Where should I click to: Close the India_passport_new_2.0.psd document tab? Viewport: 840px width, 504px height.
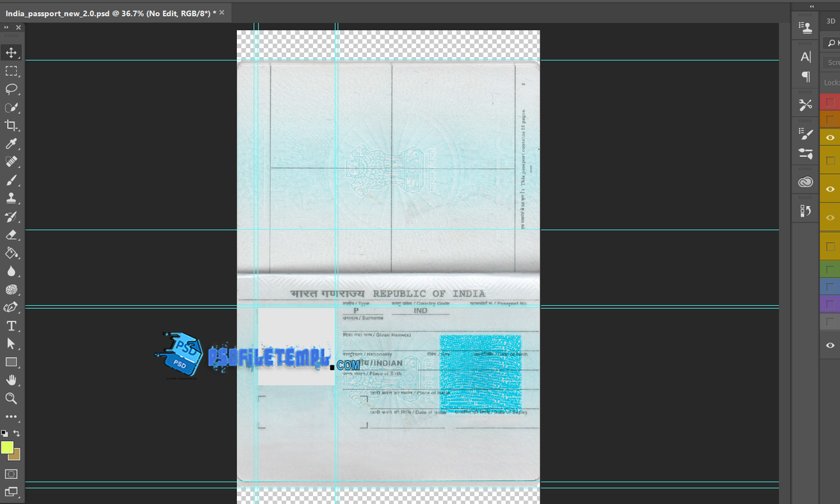pyautogui.click(x=222, y=12)
